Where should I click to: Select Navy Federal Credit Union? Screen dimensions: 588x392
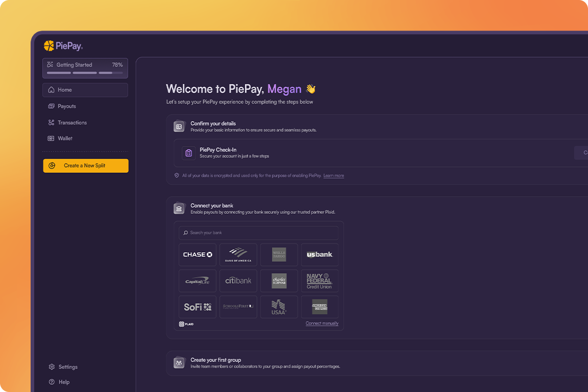[x=320, y=281]
